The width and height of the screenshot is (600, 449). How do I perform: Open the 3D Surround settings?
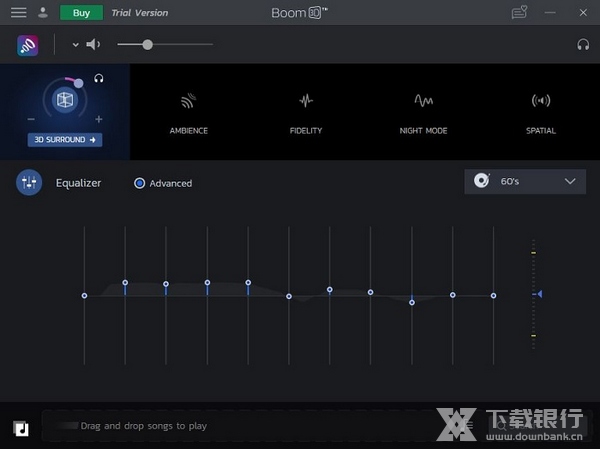(x=65, y=140)
